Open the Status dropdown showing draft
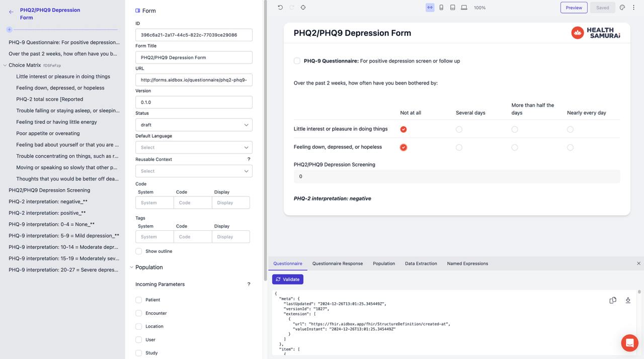 click(x=193, y=125)
